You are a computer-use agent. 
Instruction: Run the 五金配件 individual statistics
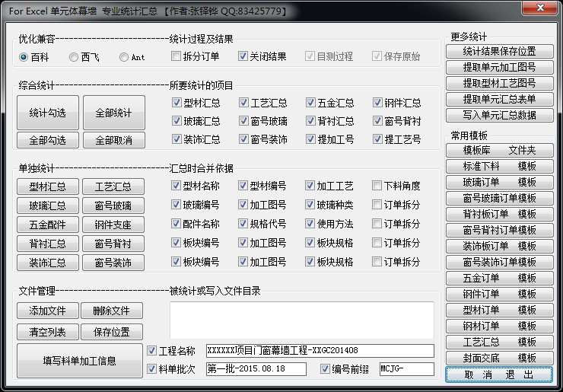point(47,225)
